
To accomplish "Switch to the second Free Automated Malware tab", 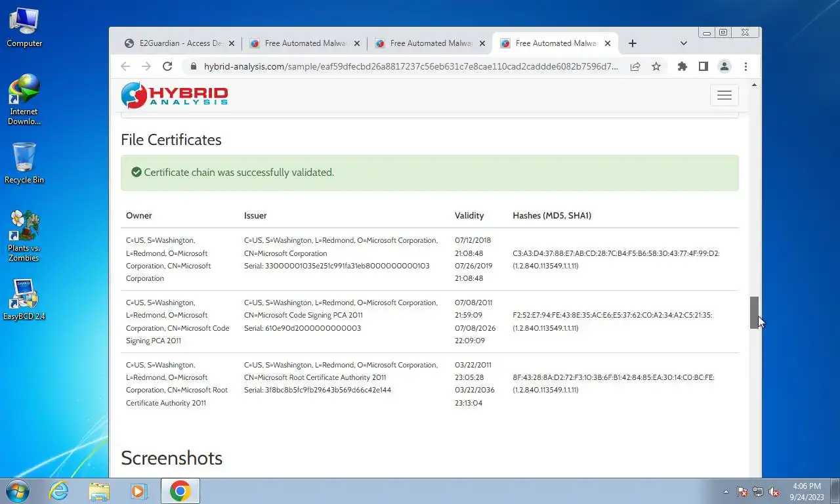I will click(x=430, y=43).
